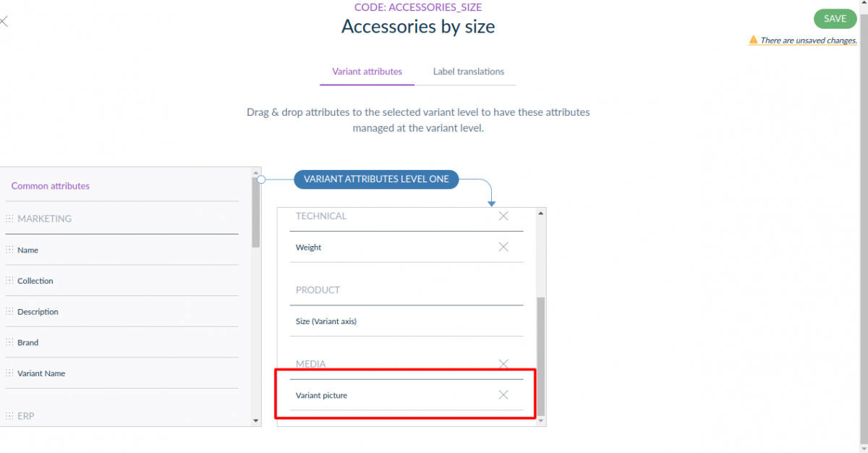
Task: Click the VARIANT ATTRIBUTES LEVEL ONE badge
Action: [x=376, y=179]
